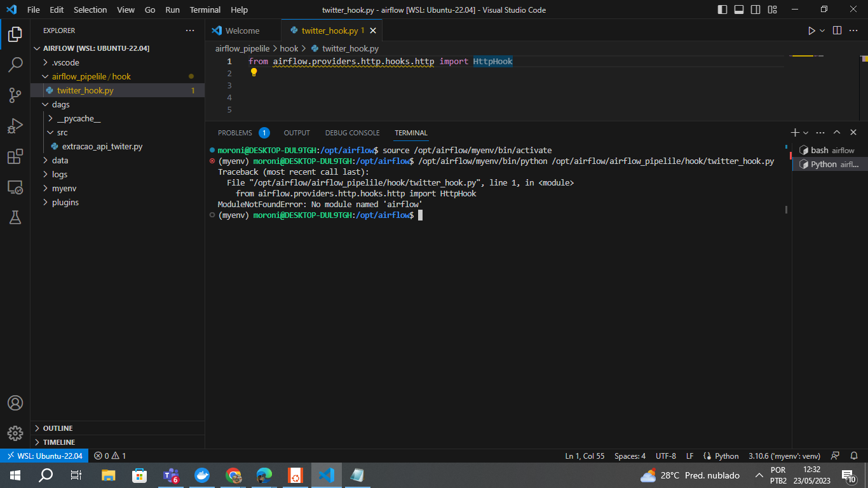
Task: Open the WSL: Ubuntu-22.04 remote indicator
Action: click(44, 456)
